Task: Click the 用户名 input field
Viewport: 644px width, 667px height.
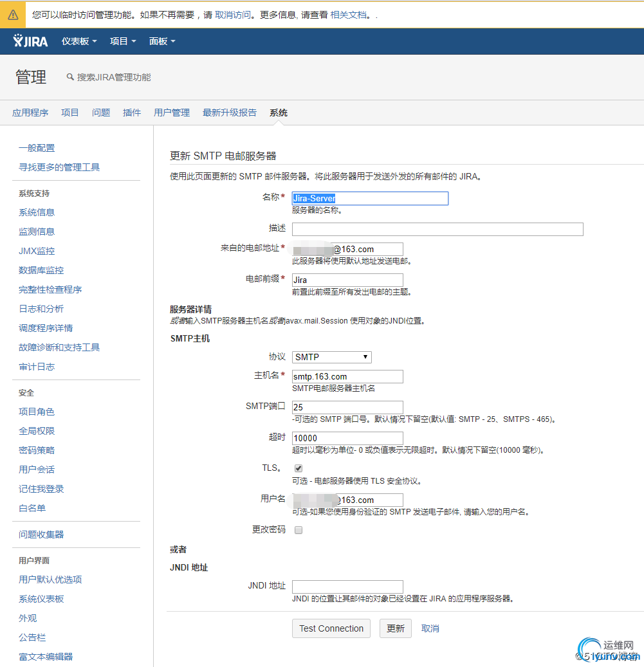Action: (x=347, y=500)
